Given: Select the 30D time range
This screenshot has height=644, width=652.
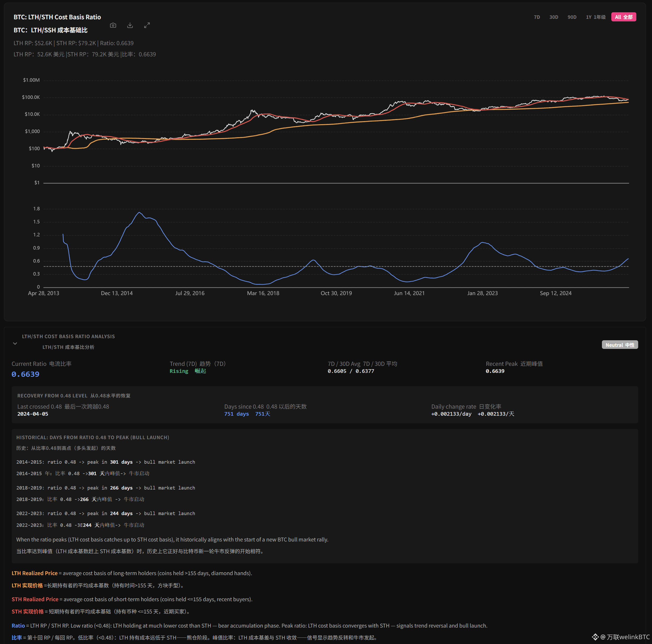Looking at the screenshot, I should click(554, 17).
